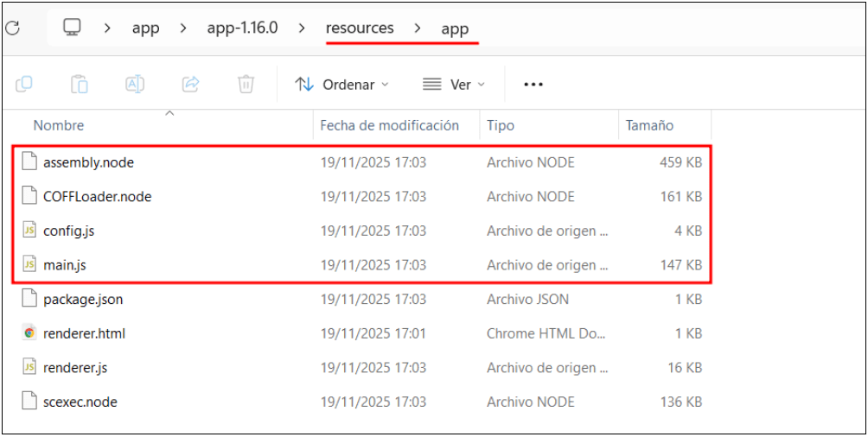Click the Share toolbar icon
The image size is (868, 437).
pyautogui.click(x=190, y=84)
